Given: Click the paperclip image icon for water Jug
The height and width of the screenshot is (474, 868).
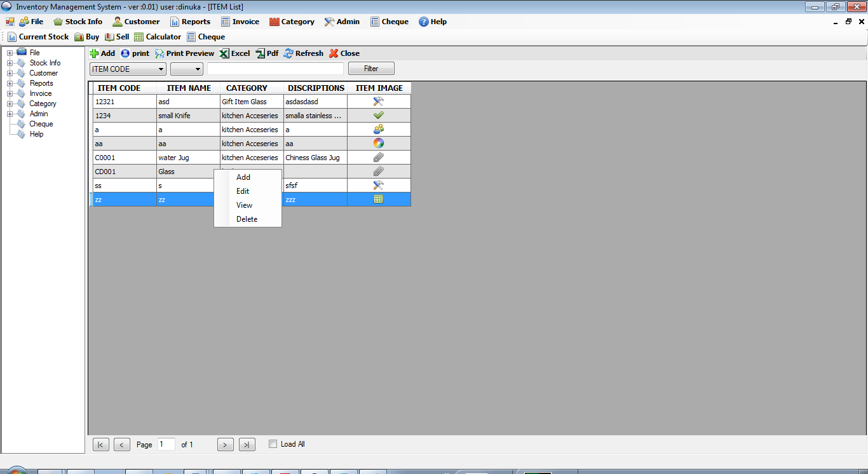Looking at the screenshot, I should point(378,157).
